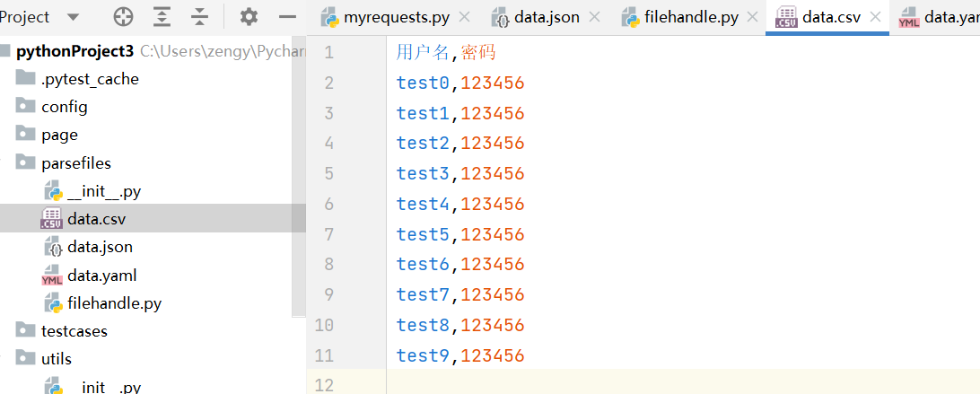Select the utils folder
The image size is (980, 394).
coord(57,359)
